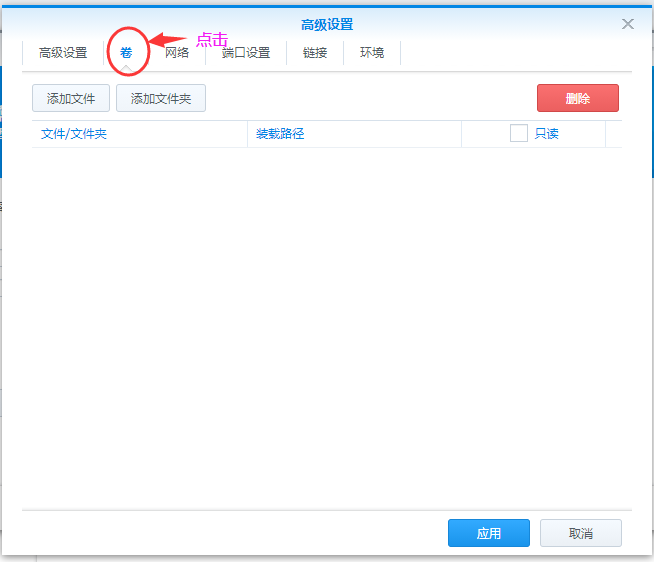
Task: Click the 添加文件夹 button
Action: tap(161, 98)
